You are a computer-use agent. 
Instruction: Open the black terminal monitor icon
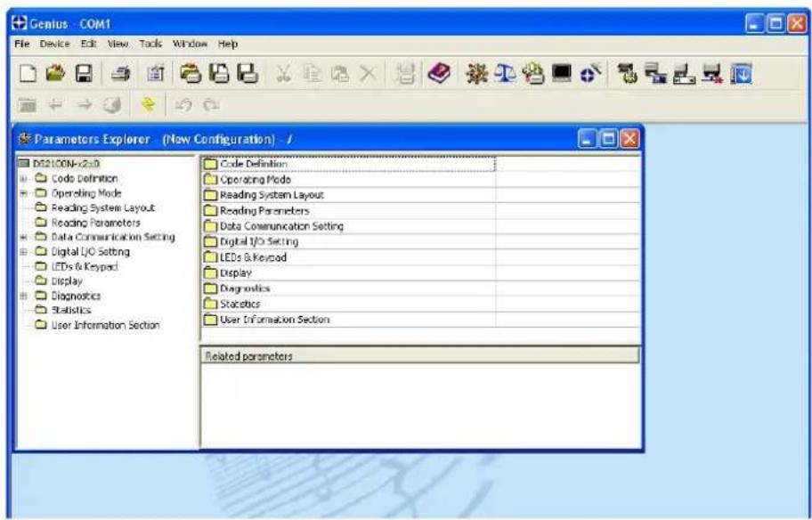click(x=561, y=74)
